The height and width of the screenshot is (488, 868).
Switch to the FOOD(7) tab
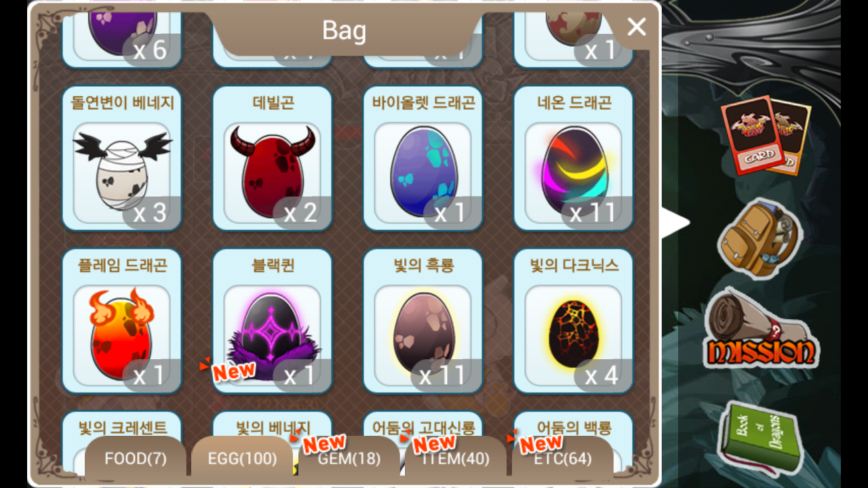136,459
